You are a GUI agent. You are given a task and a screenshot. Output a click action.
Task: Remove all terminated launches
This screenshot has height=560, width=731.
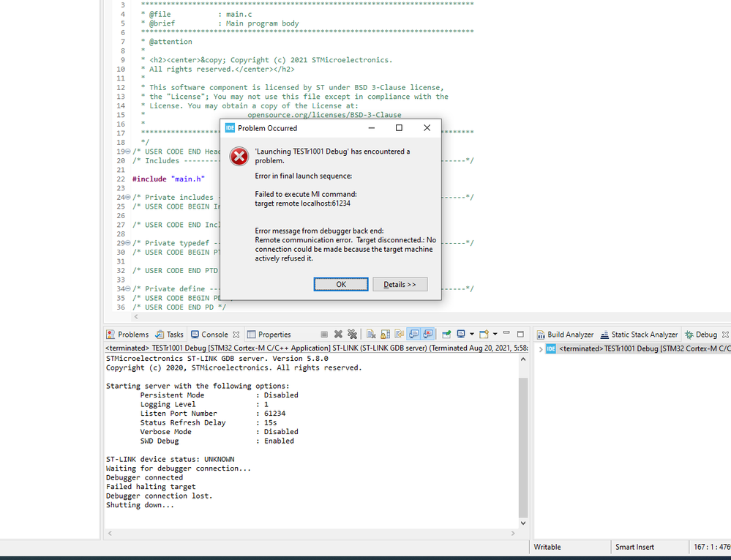point(353,335)
